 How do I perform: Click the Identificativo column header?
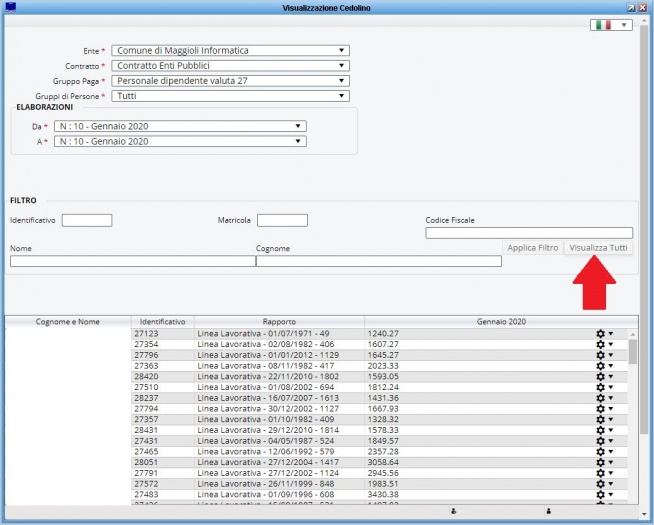pyautogui.click(x=162, y=322)
